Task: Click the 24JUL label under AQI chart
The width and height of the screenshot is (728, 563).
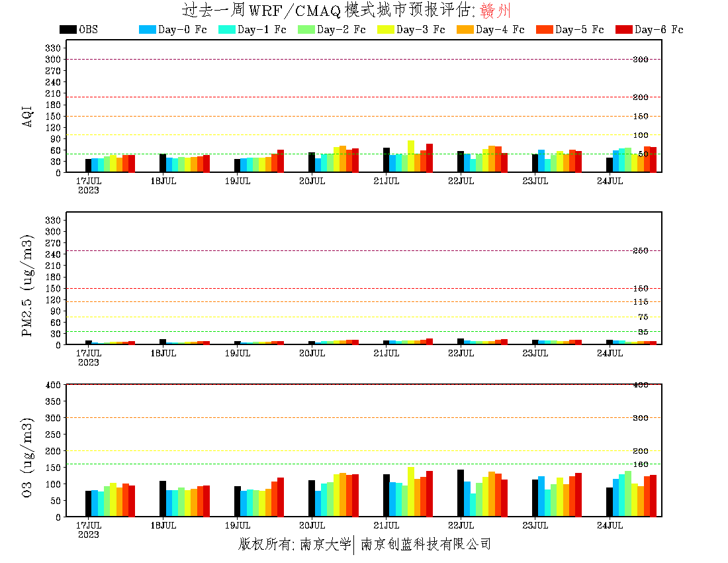Action: tap(610, 181)
